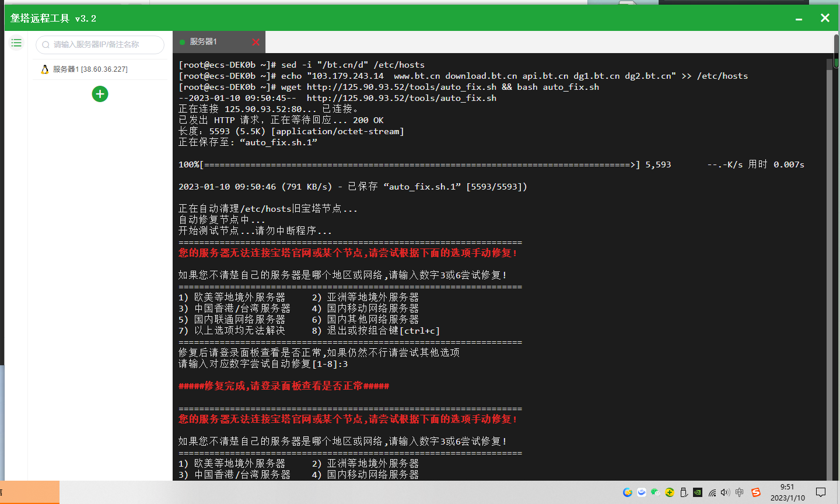Click the option 5) 国内联通网络服务器
The width and height of the screenshot is (840, 504).
[x=232, y=320]
